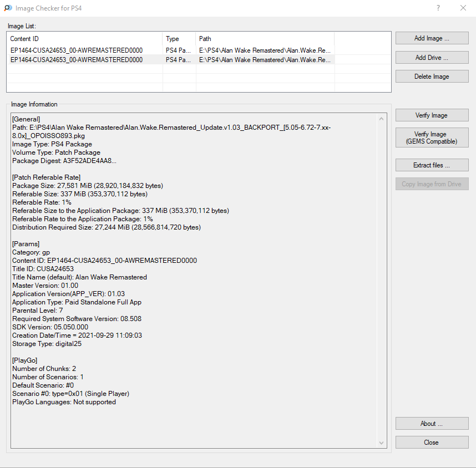Click the [Patch Referable Rate] heading
476x468 pixels.
click(46, 177)
